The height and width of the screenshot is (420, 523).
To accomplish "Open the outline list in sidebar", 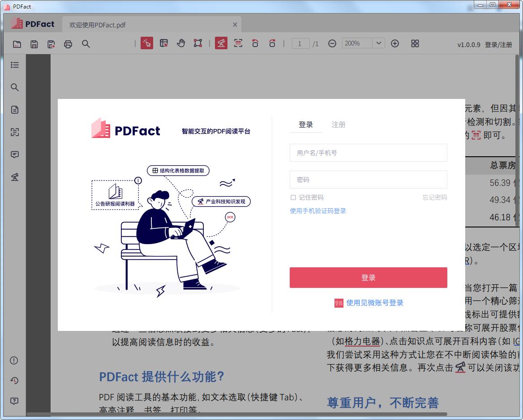I will point(15,65).
